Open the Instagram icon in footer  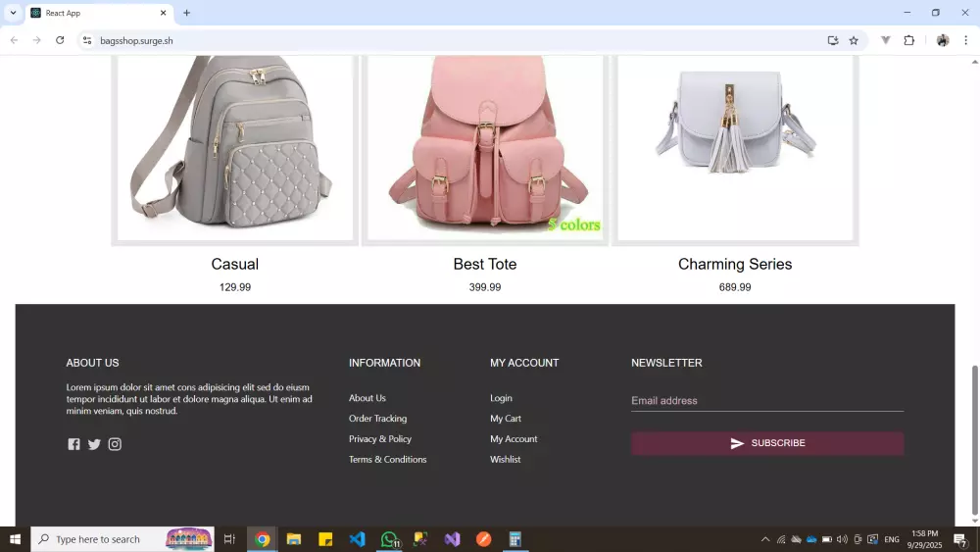(115, 444)
